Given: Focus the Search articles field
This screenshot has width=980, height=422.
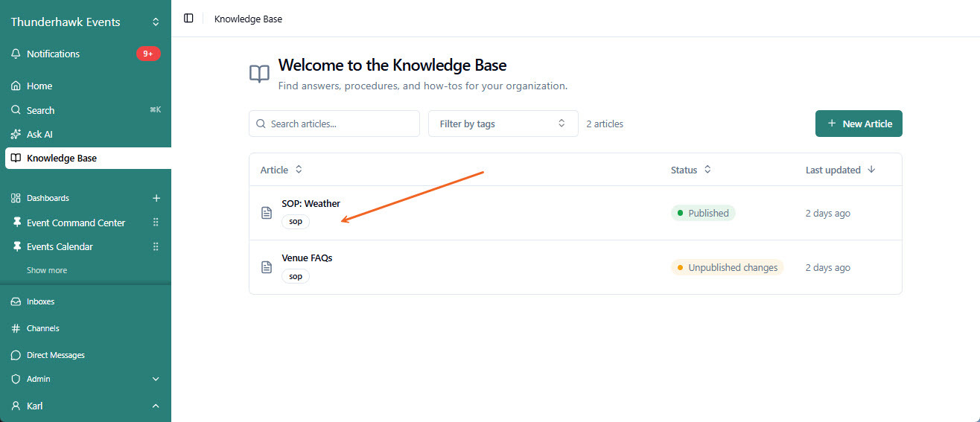Looking at the screenshot, I should (334, 124).
